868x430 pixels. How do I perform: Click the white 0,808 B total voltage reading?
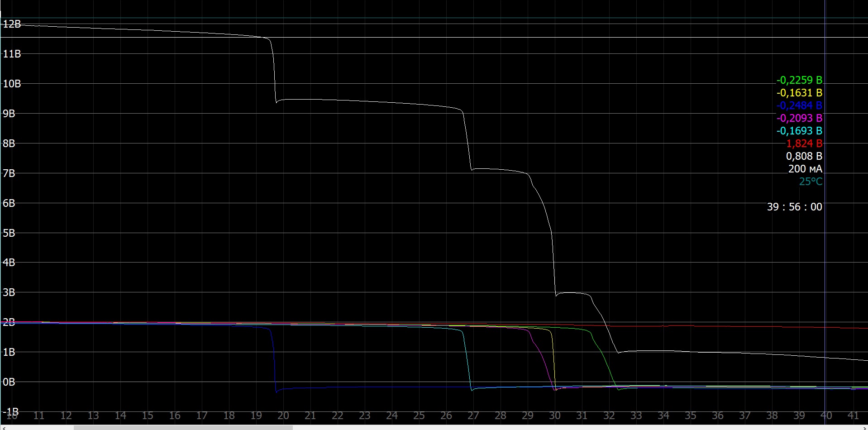point(804,156)
